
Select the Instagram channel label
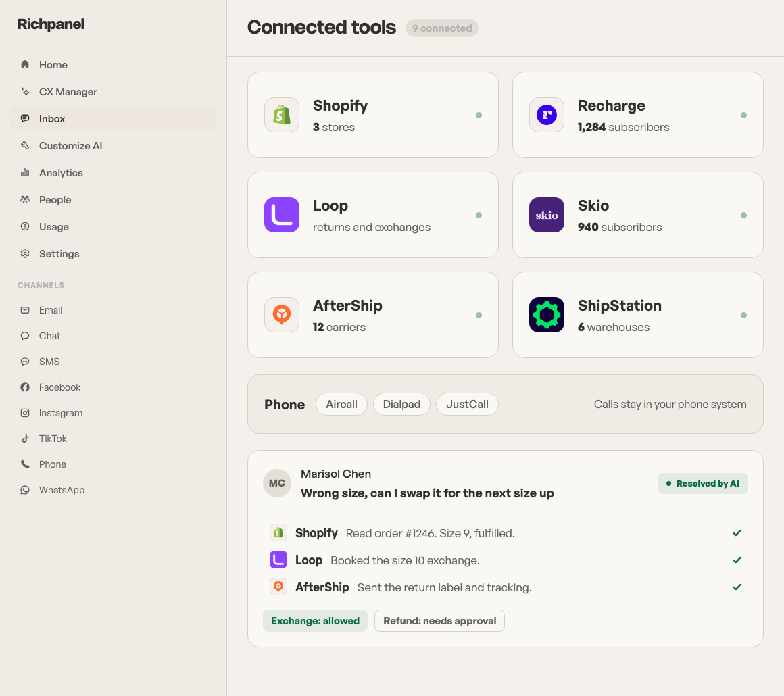click(x=61, y=413)
